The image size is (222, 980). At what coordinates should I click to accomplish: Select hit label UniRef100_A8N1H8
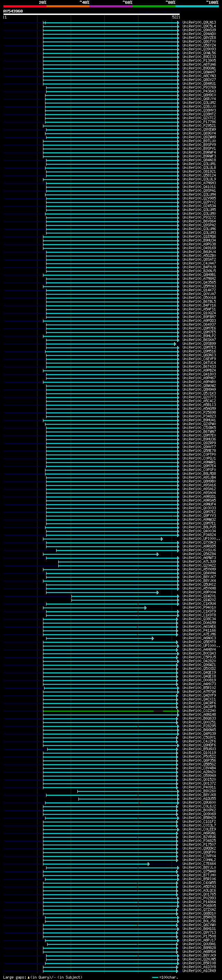pos(199,714)
